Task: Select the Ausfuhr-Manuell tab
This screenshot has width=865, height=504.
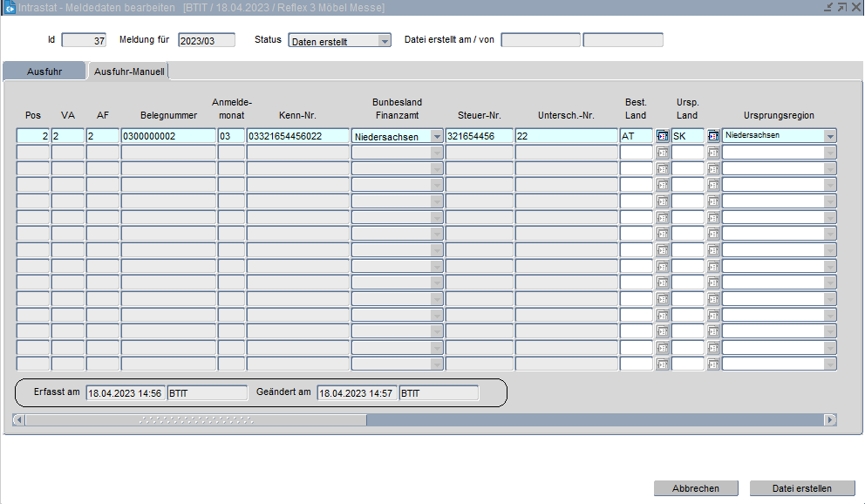Action: click(128, 72)
